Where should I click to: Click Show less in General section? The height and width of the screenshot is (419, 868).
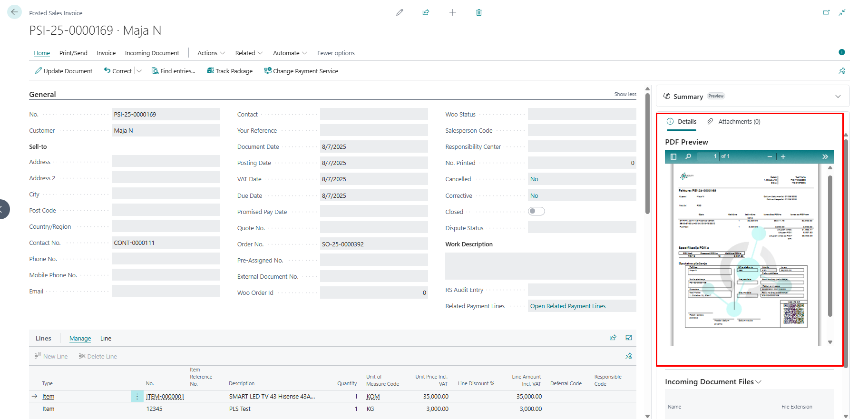pyautogui.click(x=625, y=94)
